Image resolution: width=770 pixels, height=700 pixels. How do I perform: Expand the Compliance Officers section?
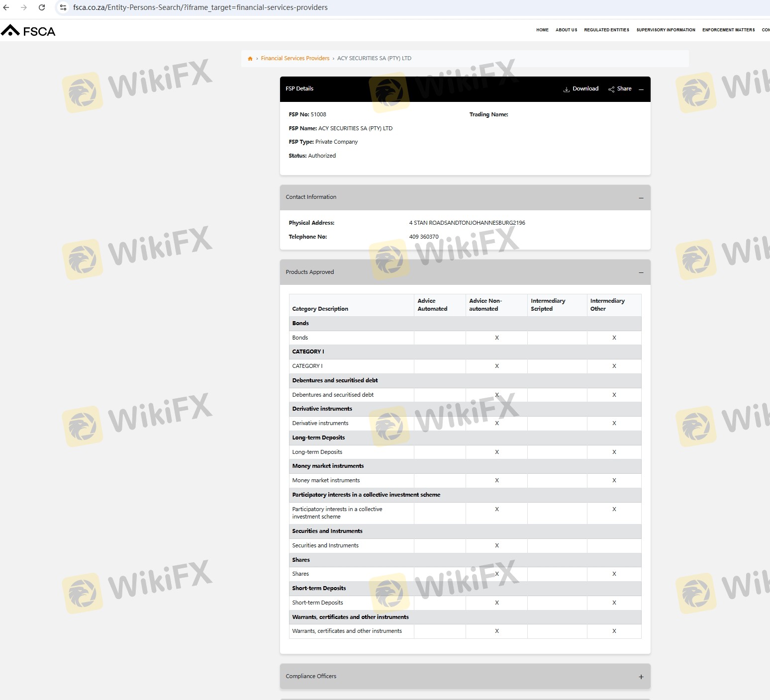[641, 677]
